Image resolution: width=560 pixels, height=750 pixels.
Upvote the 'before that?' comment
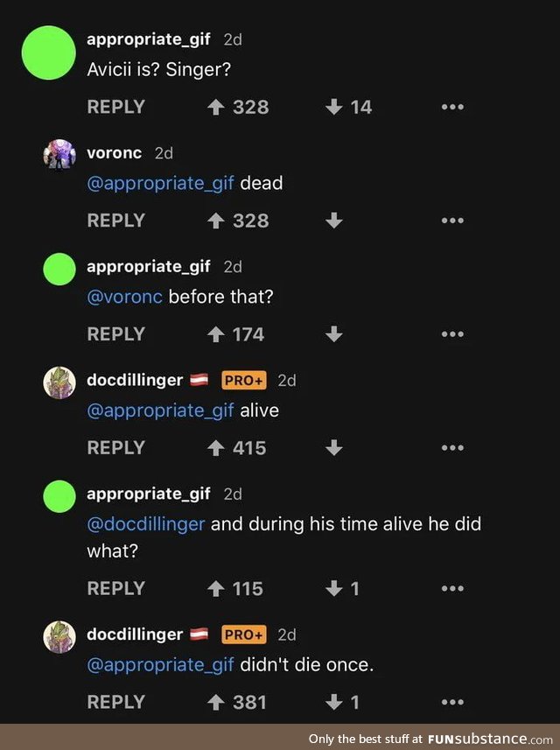click(214, 334)
